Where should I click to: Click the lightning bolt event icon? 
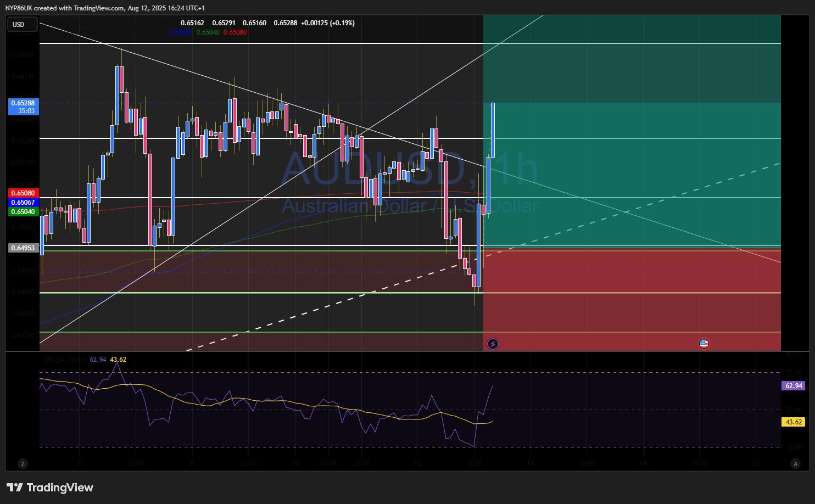493,344
